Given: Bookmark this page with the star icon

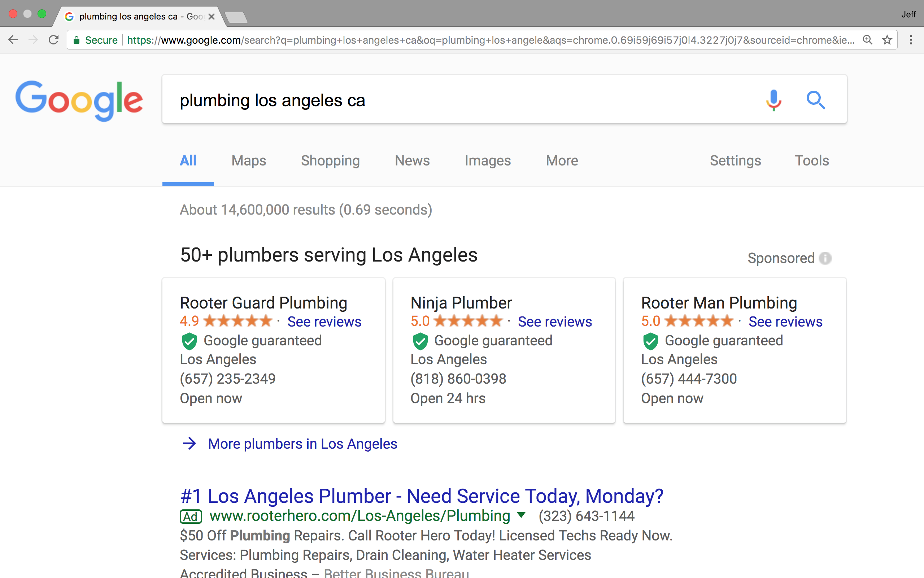Looking at the screenshot, I should tap(887, 40).
